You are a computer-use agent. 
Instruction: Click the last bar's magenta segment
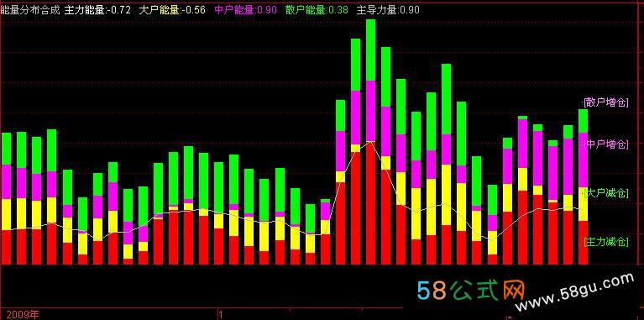click(583, 160)
